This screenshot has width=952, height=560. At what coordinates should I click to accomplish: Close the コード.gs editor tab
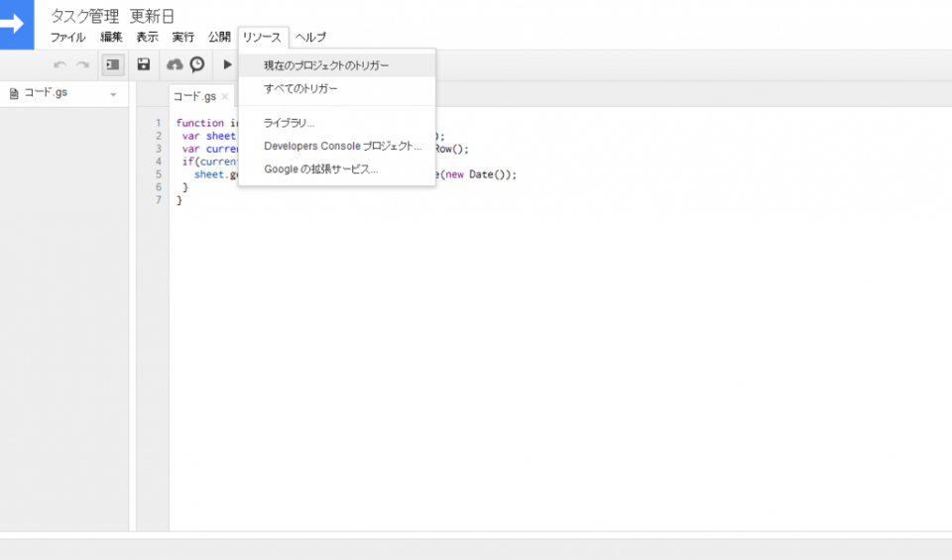pyautogui.click(x=225, y=97)
